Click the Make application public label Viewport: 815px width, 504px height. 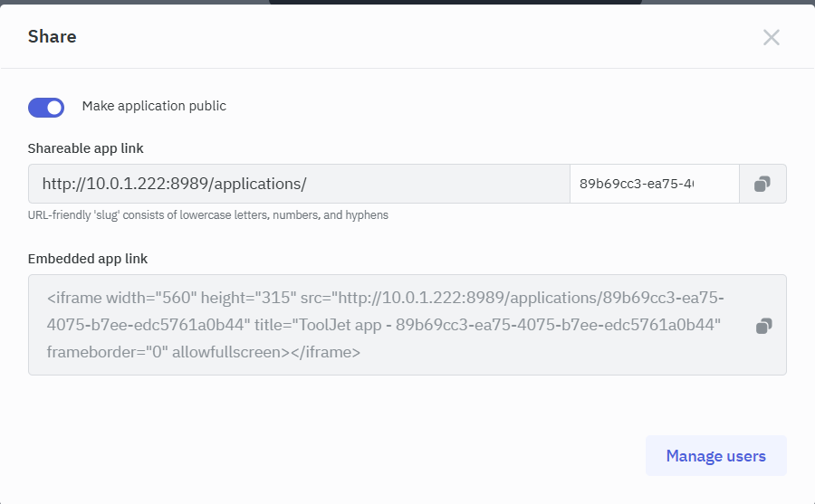pos(154,106)
